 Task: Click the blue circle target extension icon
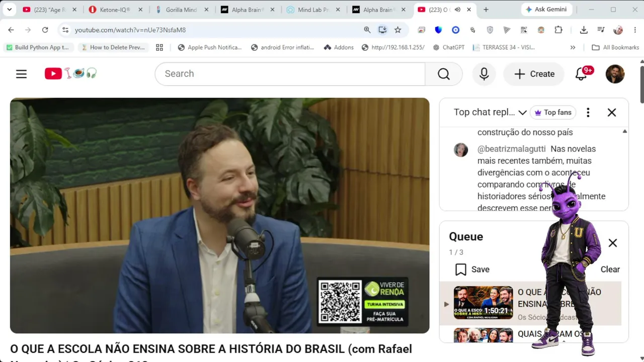[455, 30]
